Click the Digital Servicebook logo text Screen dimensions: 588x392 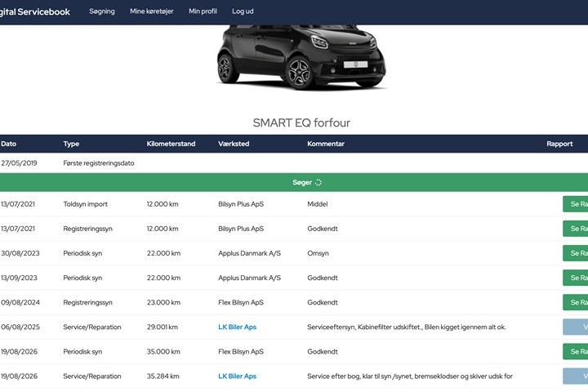click(35, 12)
